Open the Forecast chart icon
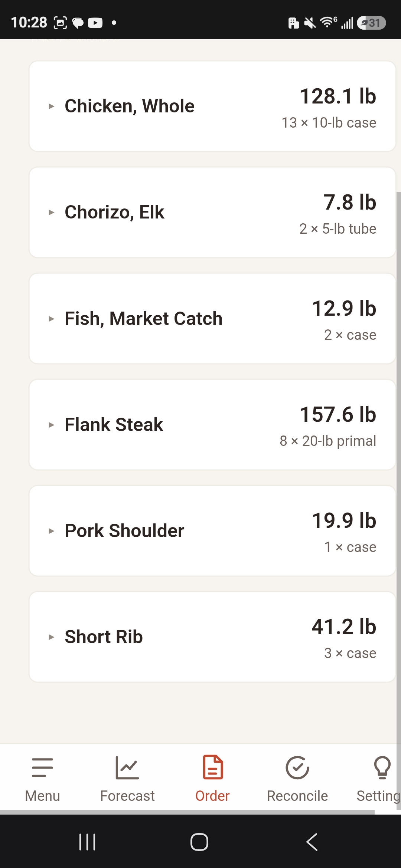The image size is (401, 868). click(127, 767)
